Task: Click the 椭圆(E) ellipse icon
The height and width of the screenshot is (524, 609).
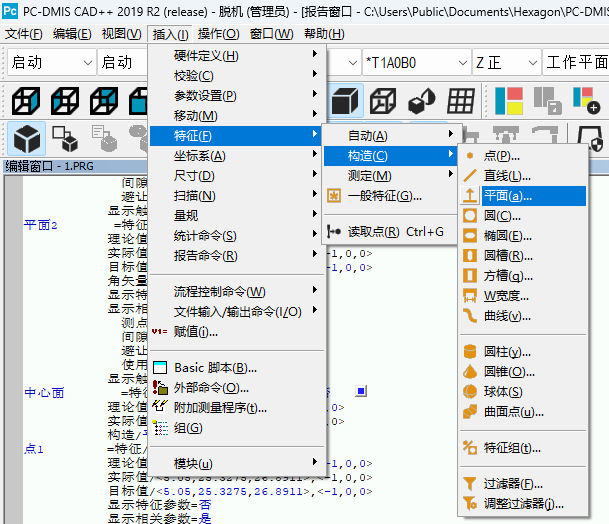Action: 470,236
